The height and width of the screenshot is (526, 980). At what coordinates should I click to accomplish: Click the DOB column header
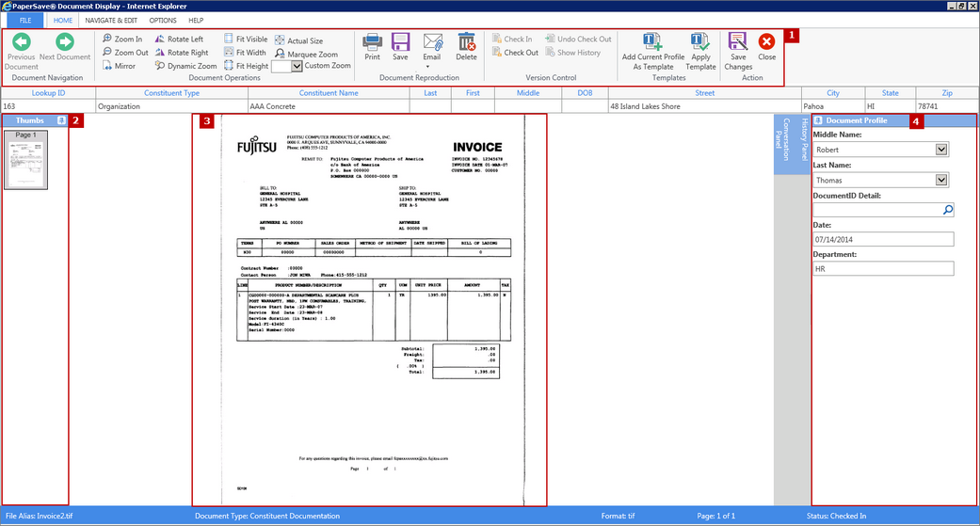[x=585, y=93]
